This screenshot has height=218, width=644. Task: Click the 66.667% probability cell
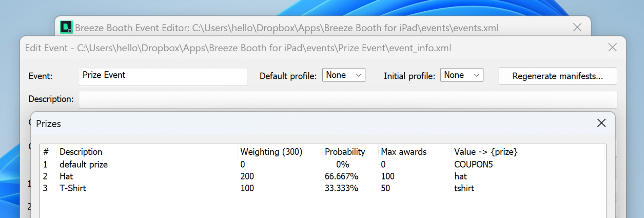point(341,176)
